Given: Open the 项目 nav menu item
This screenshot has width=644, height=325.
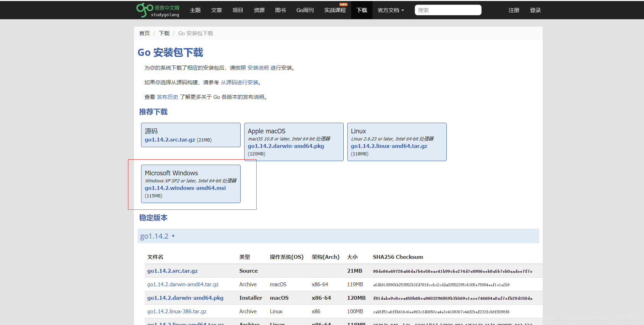Looking at the screenshot, I should click(x=238, y=10).
